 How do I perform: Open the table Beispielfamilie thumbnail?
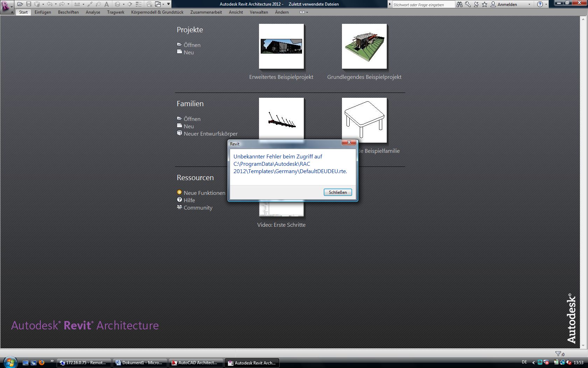(x=364, y=120)
